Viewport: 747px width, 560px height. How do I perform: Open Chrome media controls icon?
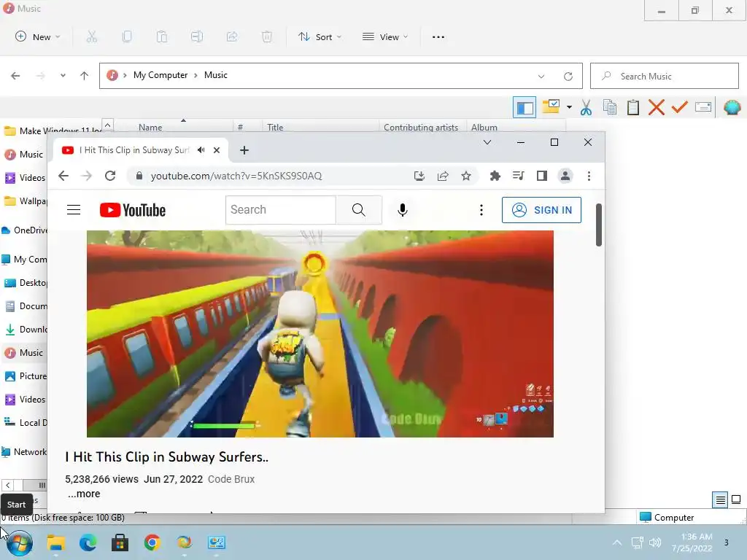519,176
